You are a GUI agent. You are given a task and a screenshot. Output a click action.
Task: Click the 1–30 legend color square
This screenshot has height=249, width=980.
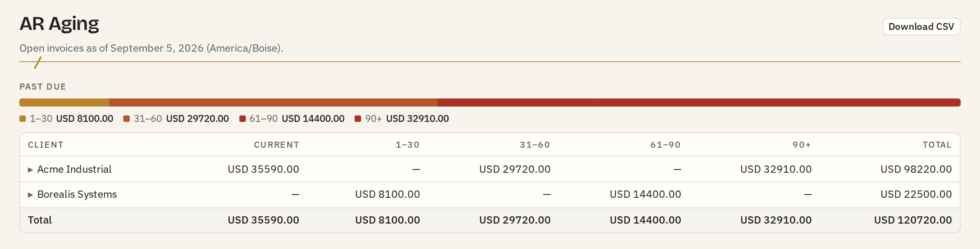tap(23, 119)
